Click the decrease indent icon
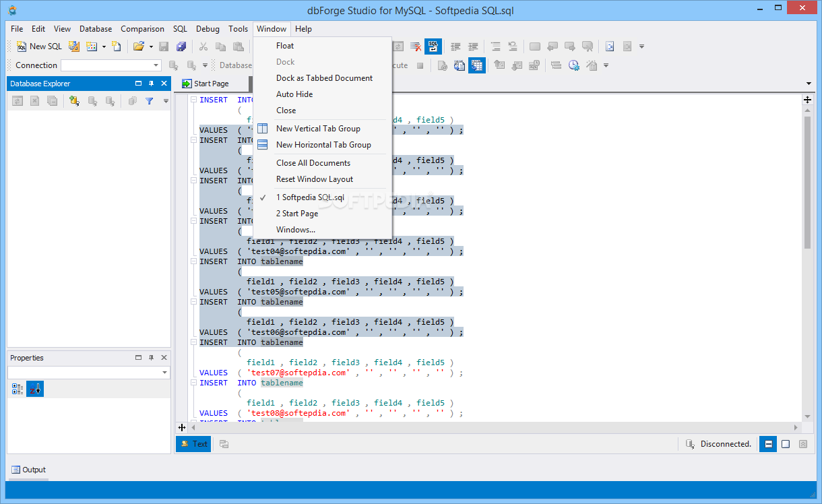Viewport: 822px width, 504px height. (455, 46)
